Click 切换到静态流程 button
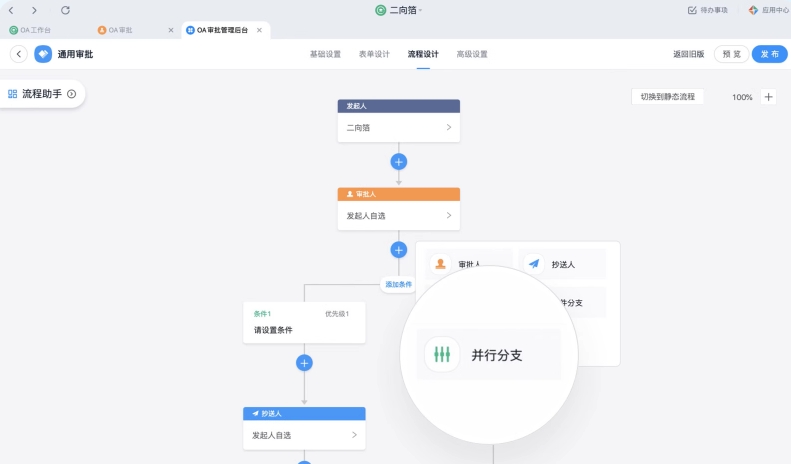The width and height of the screenshot is (791, 464). click(667, 97)
